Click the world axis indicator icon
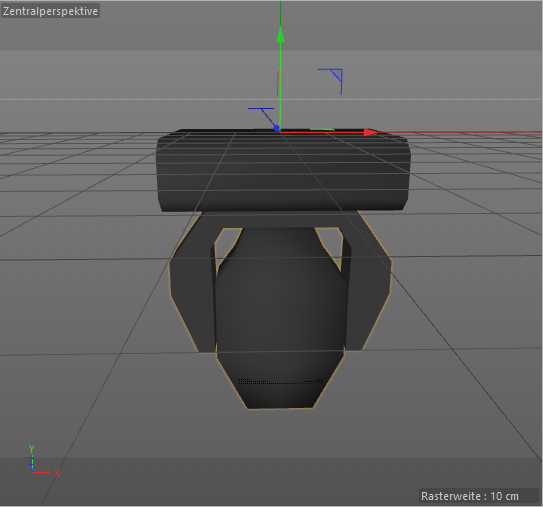The width and height of the screenshot is (543, 507). click(x=43, y=462)
